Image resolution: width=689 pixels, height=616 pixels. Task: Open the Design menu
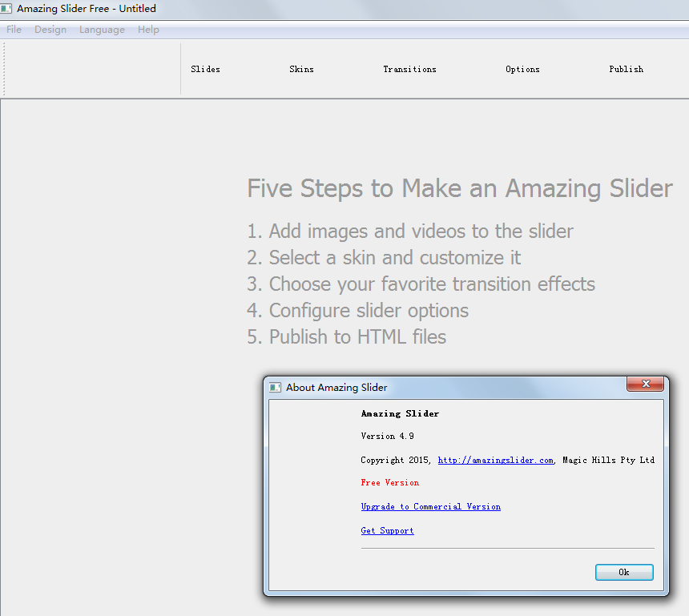coord(50,30)
